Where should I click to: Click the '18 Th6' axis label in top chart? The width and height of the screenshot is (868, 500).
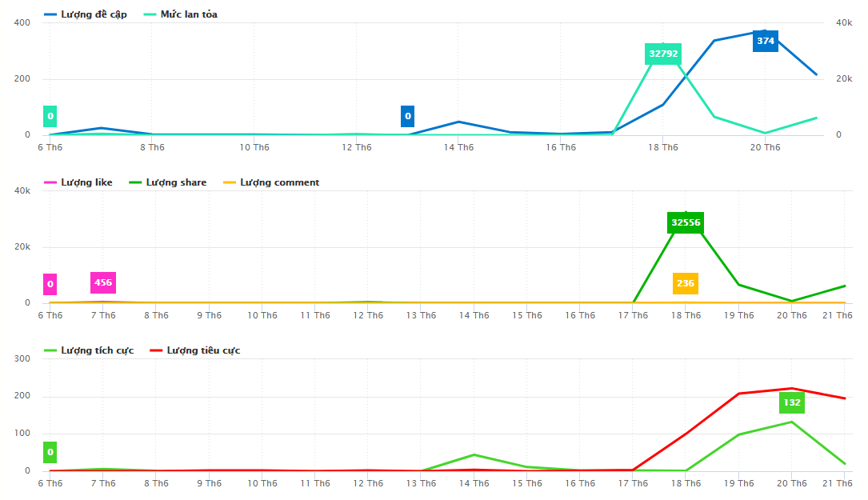coord(663,147)
